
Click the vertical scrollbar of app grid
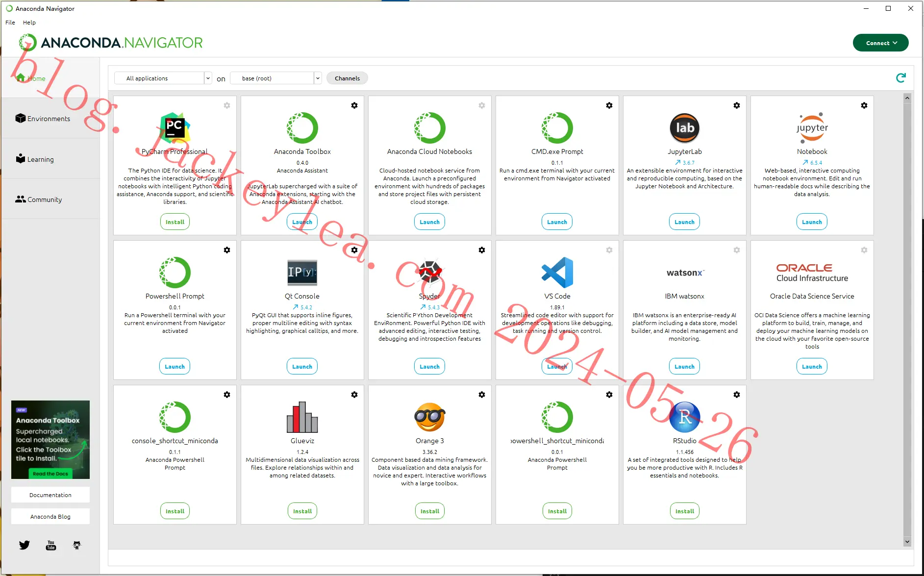pos(907,319)
